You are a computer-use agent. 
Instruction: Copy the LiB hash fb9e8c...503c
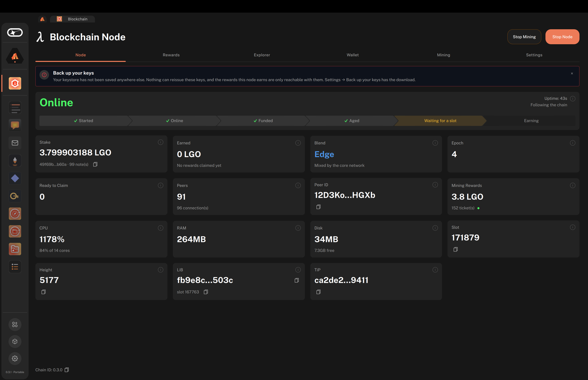[x=297, y=280]
